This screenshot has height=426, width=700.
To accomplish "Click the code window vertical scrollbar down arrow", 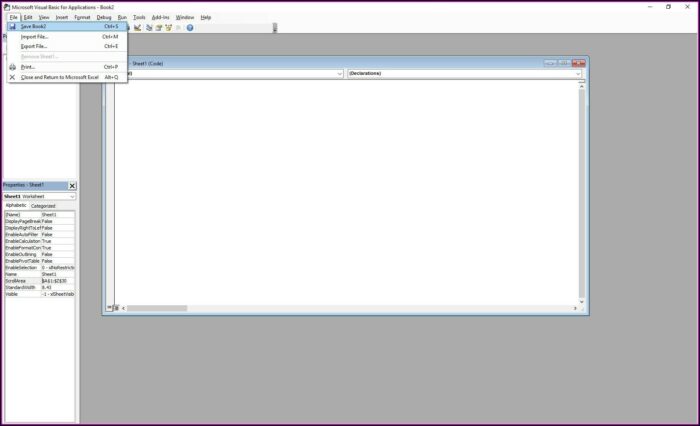I will tap(581, 302).
